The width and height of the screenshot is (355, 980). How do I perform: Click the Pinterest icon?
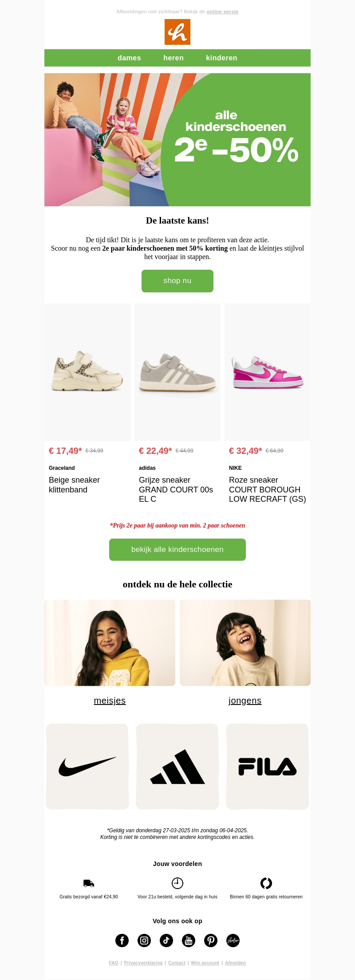211,941
